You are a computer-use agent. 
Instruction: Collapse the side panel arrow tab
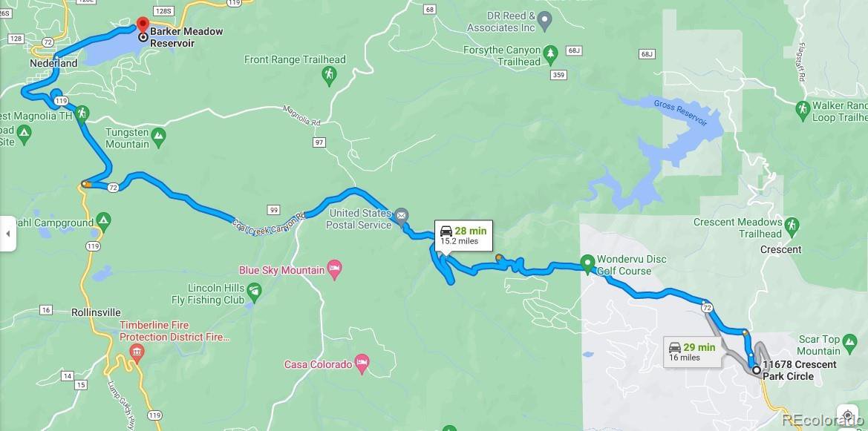tap(7, 234)
